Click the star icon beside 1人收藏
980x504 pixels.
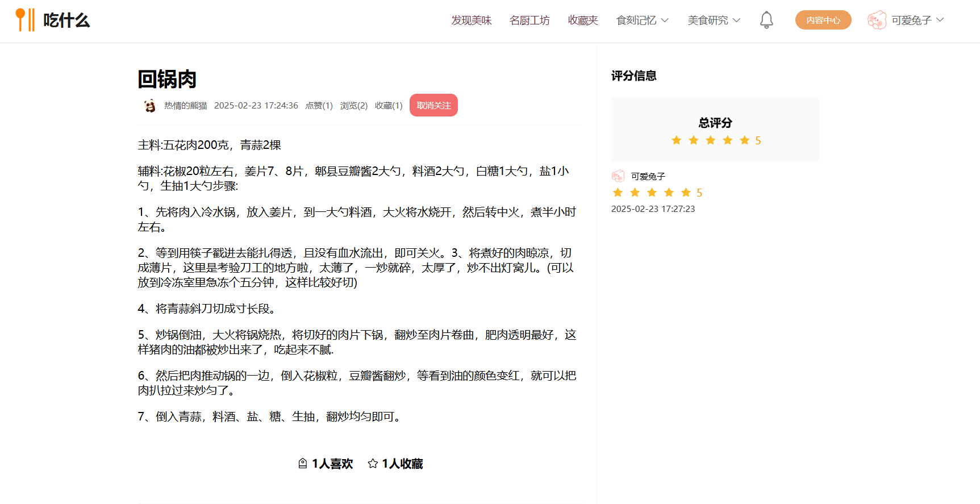coord(373,464)
